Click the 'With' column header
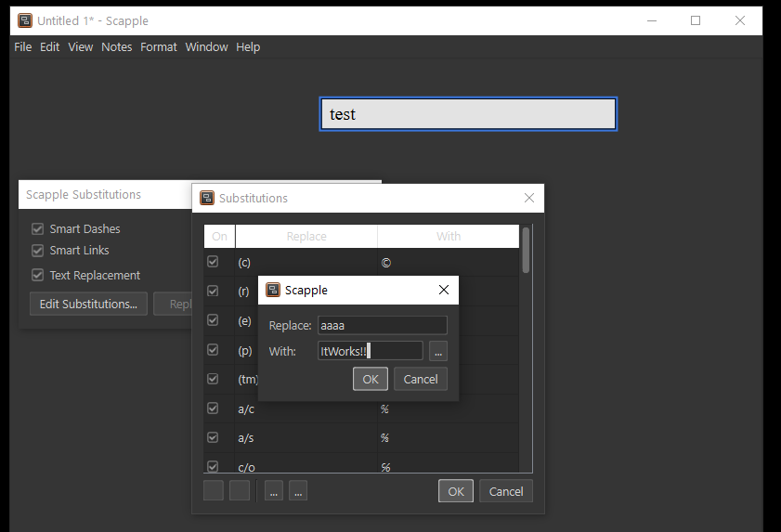This screenshot has height=532, width=781. tap(449, 236)
